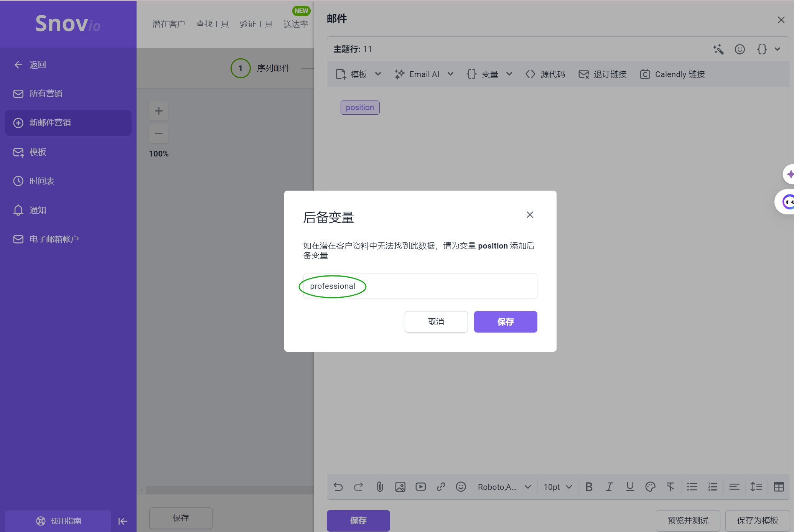Open the 验证工具 top tab

[256, 24]
